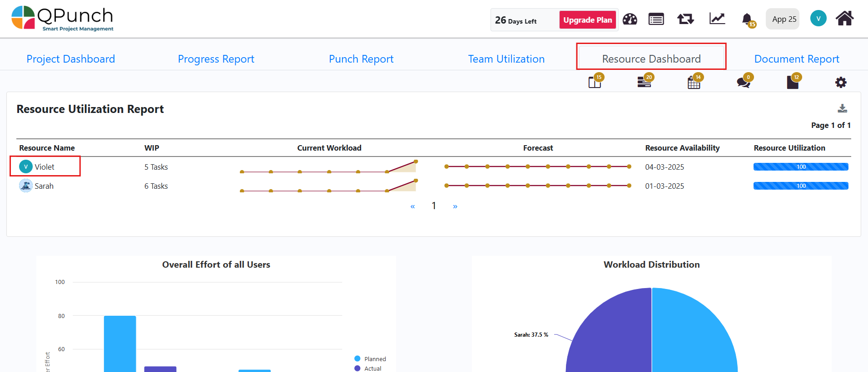
Task: Open the chat icon with 0 badge
Action: point(744,81)
